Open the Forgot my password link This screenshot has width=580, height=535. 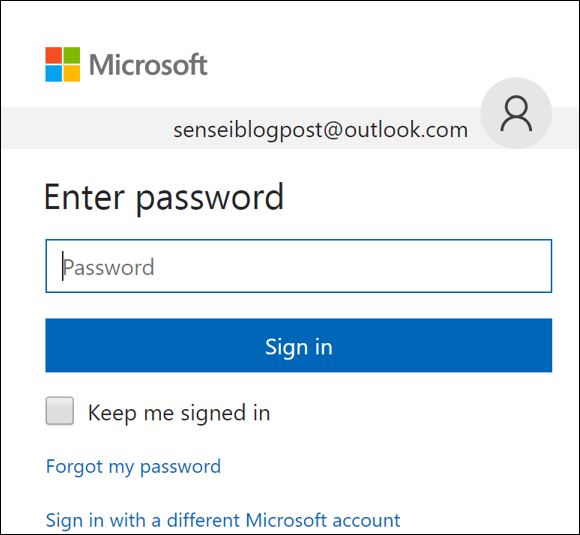tap(133, 467)
